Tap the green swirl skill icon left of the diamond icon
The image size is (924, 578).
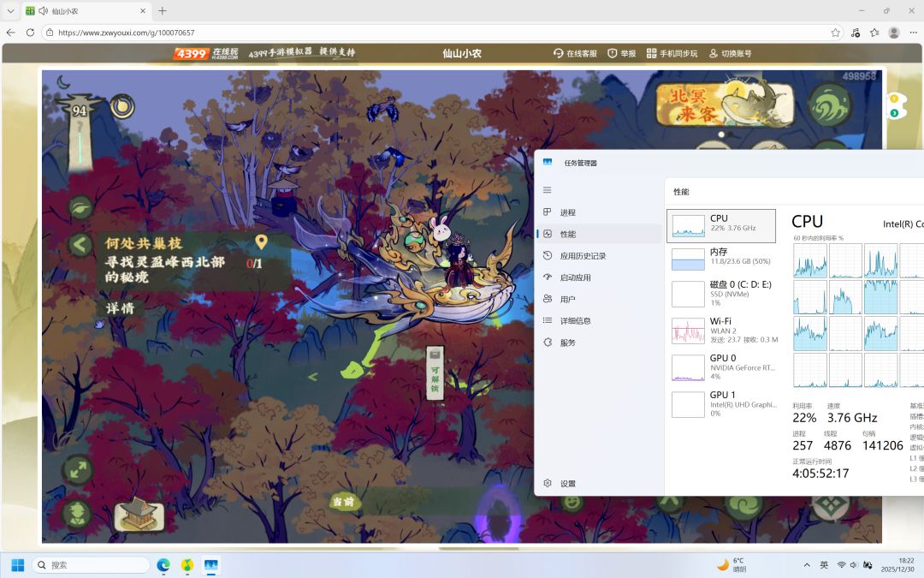pyautogui.click(x=743, y=507)
